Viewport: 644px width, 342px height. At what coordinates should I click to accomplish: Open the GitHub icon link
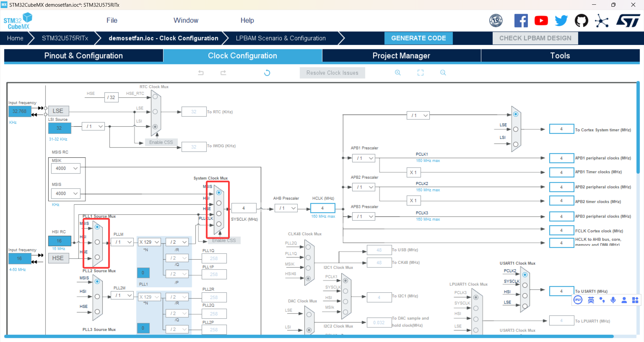coord(581,21)
